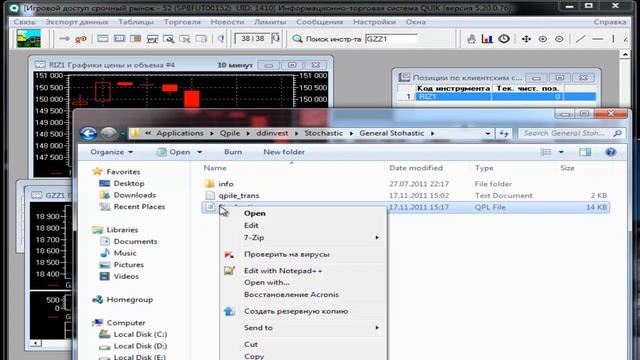The width and height of the screenshot is (640, 360).
Task: Click the Burn button
Action: coord(233,152)
